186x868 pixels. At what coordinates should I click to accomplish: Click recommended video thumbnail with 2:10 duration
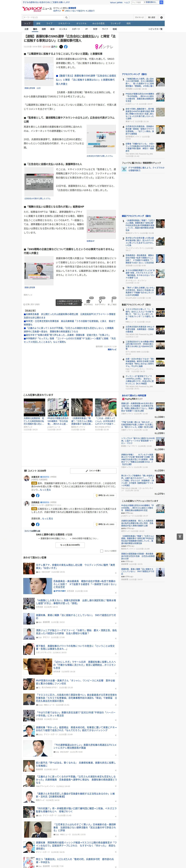click(34, 407)
